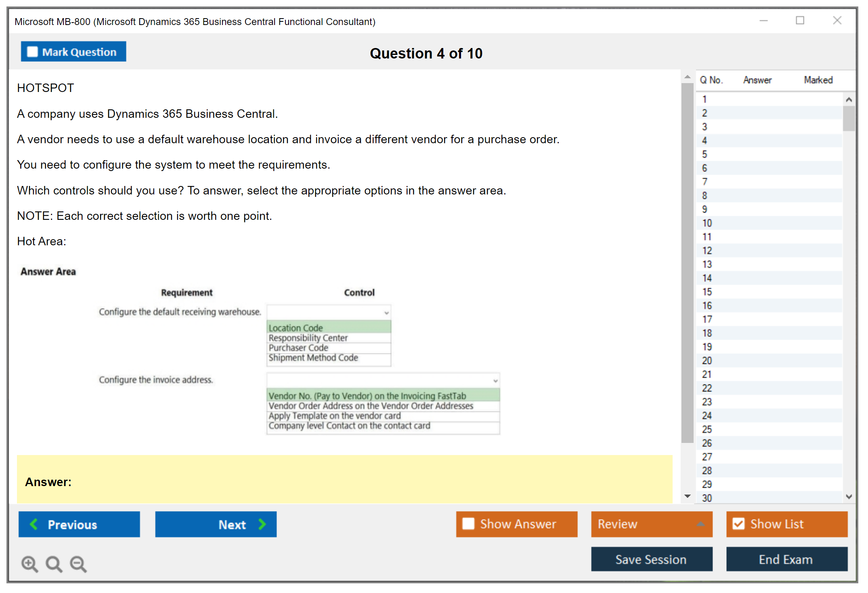Enable the Show Answer checkbox
868x593 pixels.
click(468, 524)
